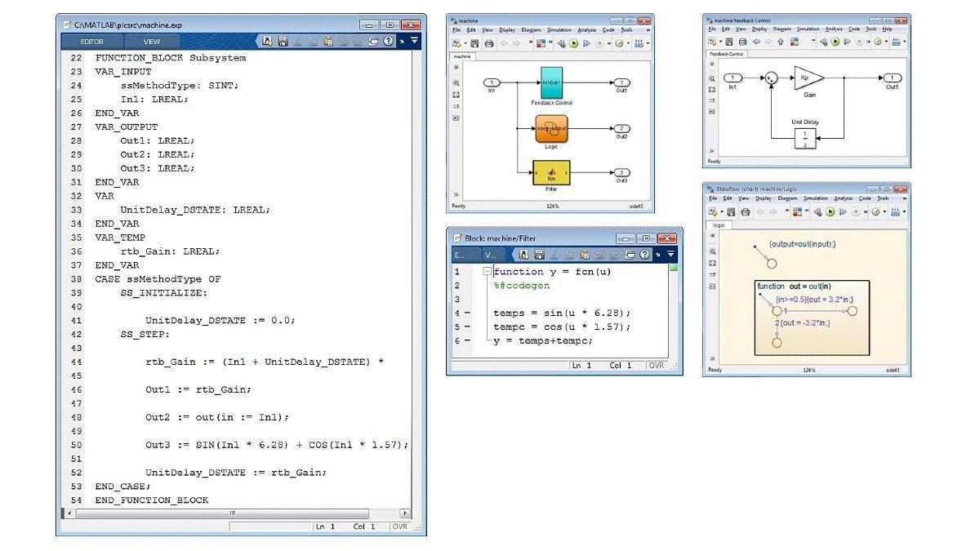980x551 pixels.
Task: Click the Filter MATLAB function block
Action: tap(551, 172)
